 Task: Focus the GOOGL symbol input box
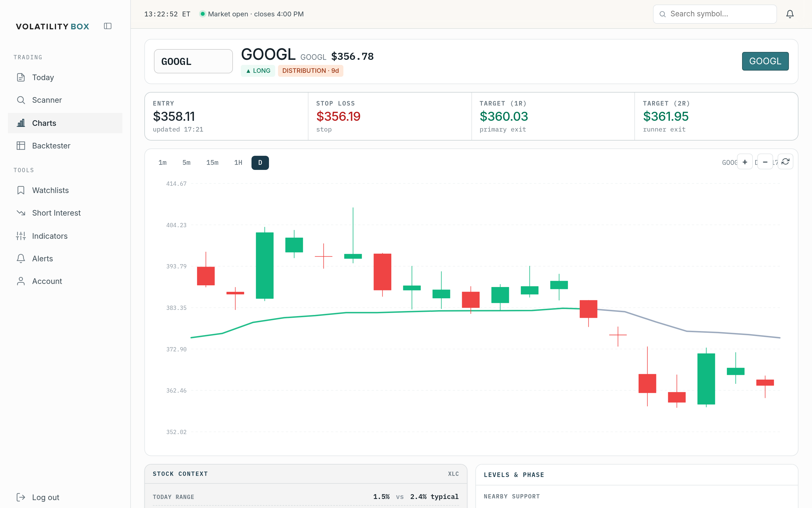click(x=193, y=61)
